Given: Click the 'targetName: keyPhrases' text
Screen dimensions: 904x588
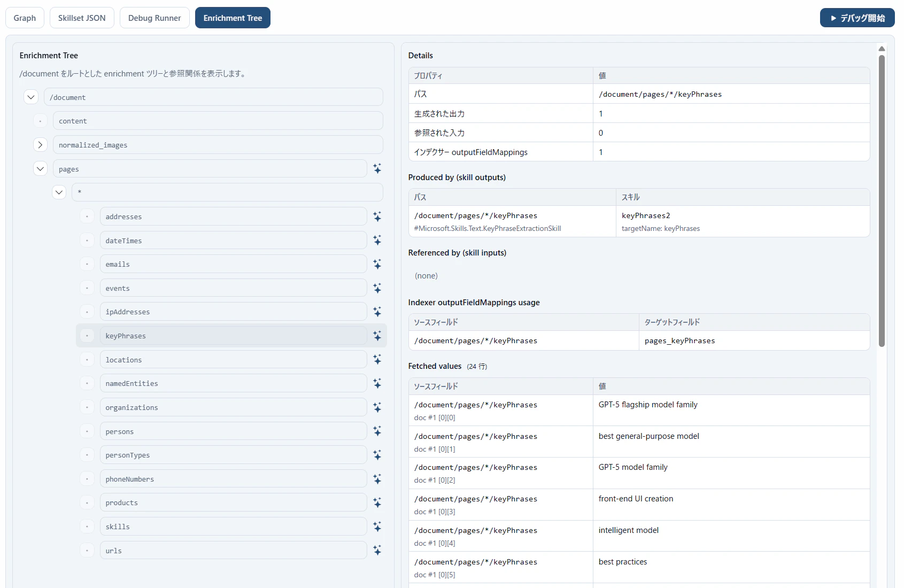Looking at the screenshot, I should point(661,228).
